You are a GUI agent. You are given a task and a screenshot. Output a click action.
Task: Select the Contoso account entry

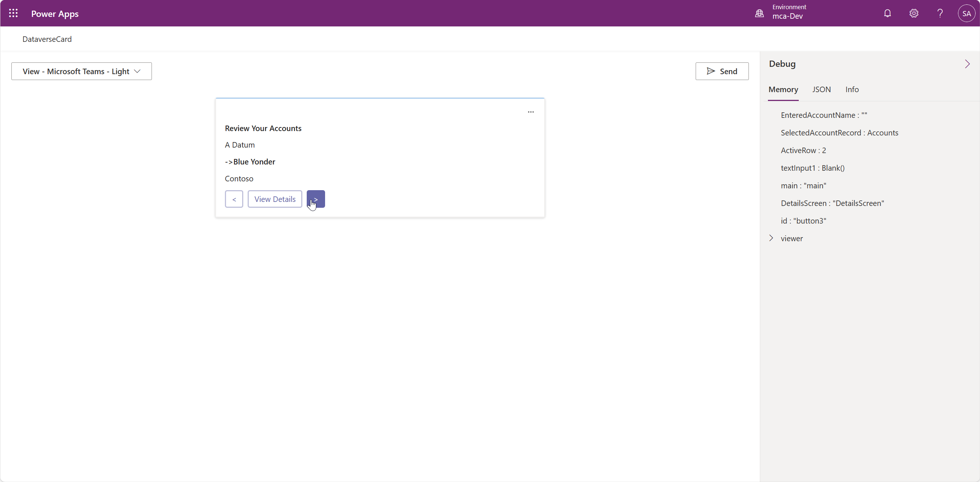point(239,178)
